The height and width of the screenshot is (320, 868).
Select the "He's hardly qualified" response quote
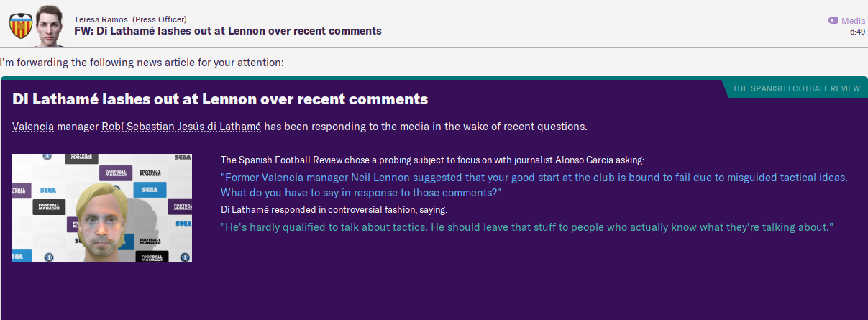(526, 227)
